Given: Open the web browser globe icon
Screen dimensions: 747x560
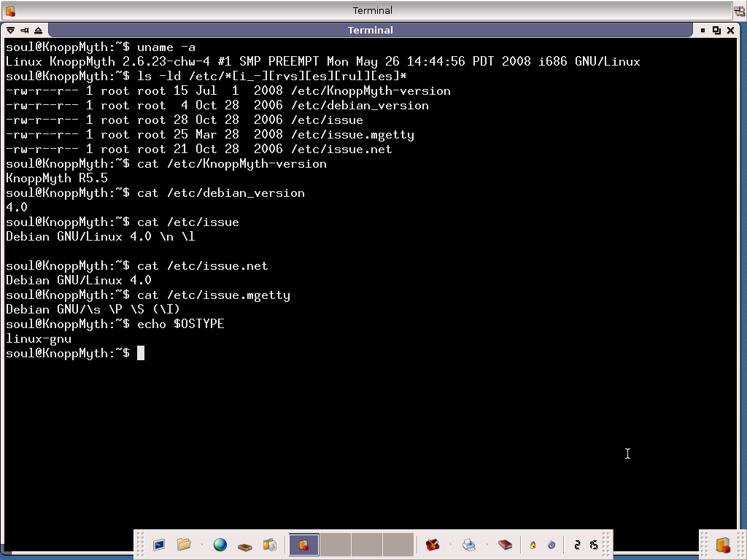Looking at the screenshot, I should pyautogui.click(x=220, y=544).
